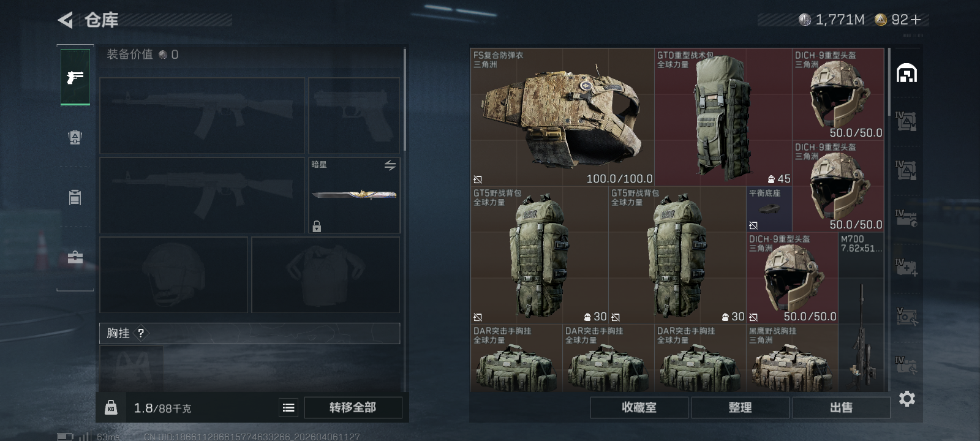
Task: Select the 整理 sort option
Action: [740, 407]
